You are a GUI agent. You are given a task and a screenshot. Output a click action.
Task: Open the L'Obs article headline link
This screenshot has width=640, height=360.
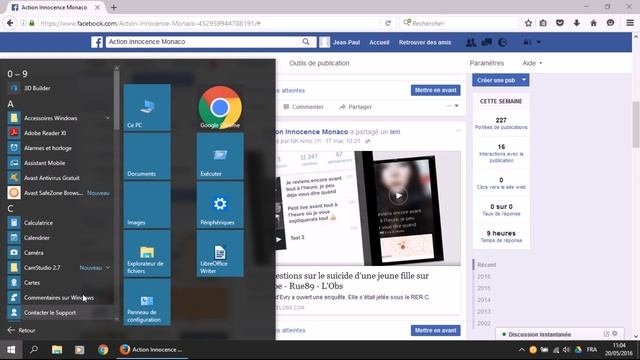click(353, 281)
